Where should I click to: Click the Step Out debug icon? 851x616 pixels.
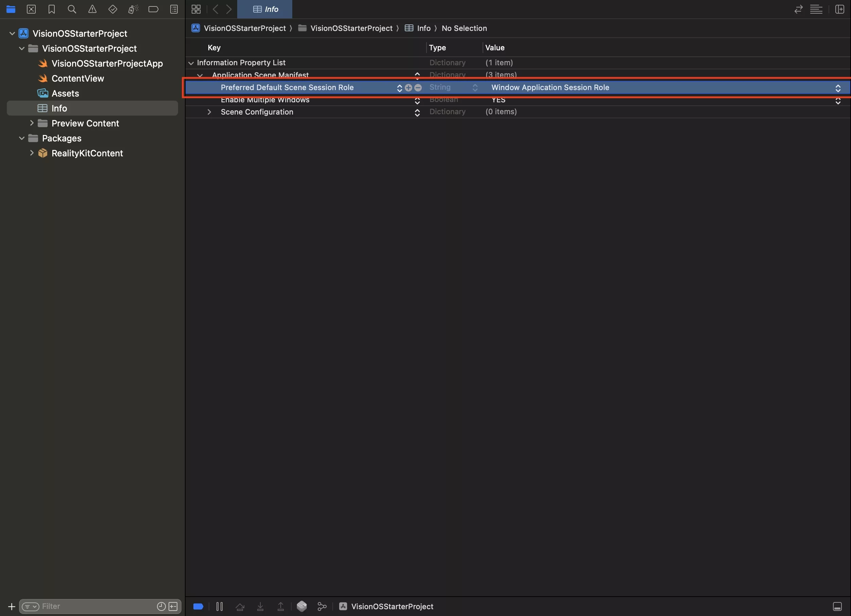coord(280,606)
